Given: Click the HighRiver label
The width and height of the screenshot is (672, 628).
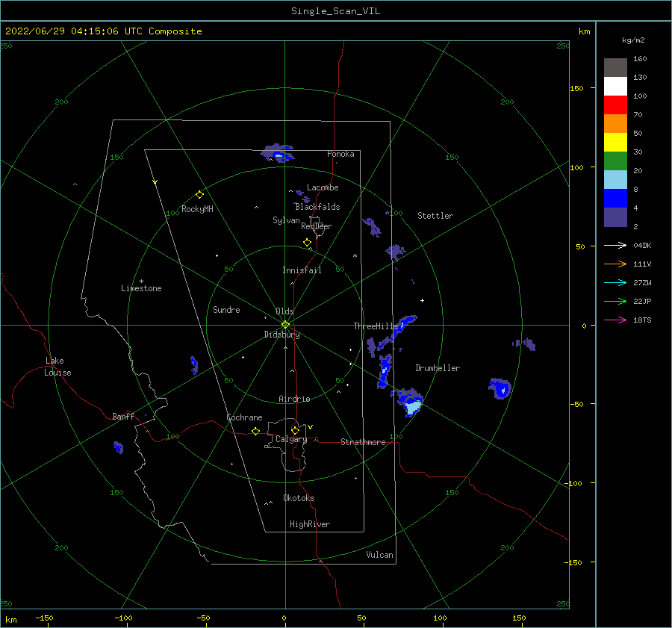Looking at the screenshot, I should click(310, 524).
